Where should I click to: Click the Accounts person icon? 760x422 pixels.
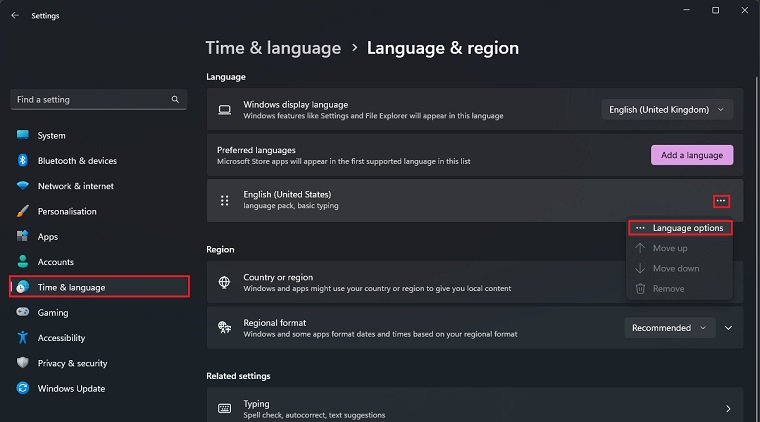(x=23, y=261)
